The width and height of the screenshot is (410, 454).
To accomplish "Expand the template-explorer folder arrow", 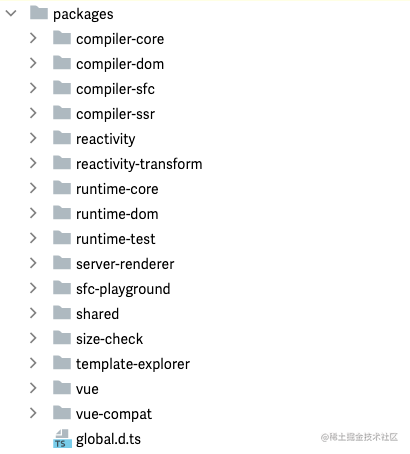I will [33, 363].
